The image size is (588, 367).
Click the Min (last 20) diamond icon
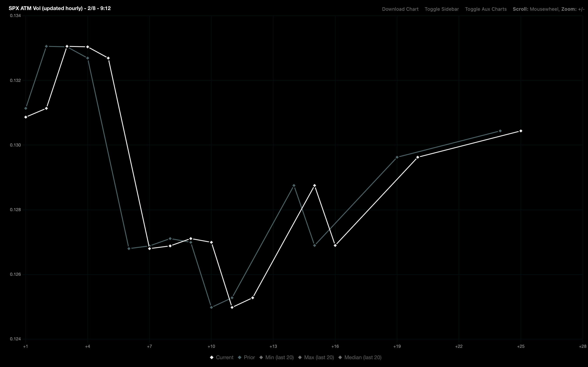tap(261, 357)
